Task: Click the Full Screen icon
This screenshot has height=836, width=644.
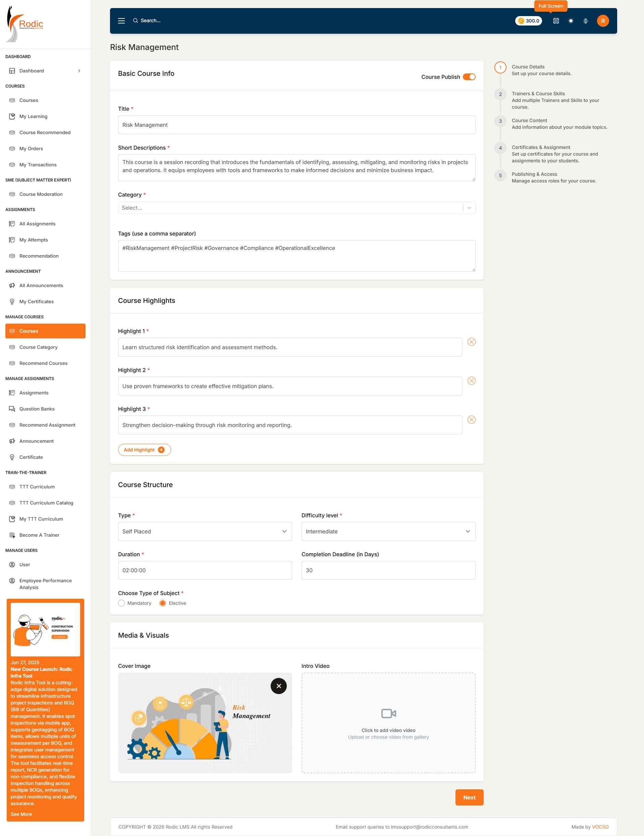Action: 556,21
